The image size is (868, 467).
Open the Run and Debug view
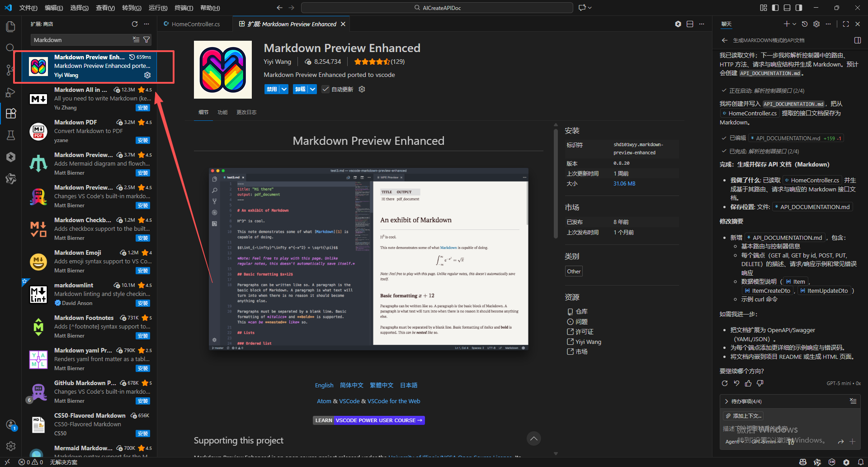pyautogui.click(x=11, y=92)
